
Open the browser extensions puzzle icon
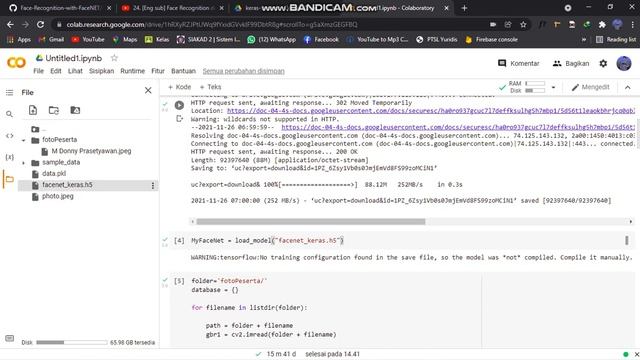coord(602,24)
